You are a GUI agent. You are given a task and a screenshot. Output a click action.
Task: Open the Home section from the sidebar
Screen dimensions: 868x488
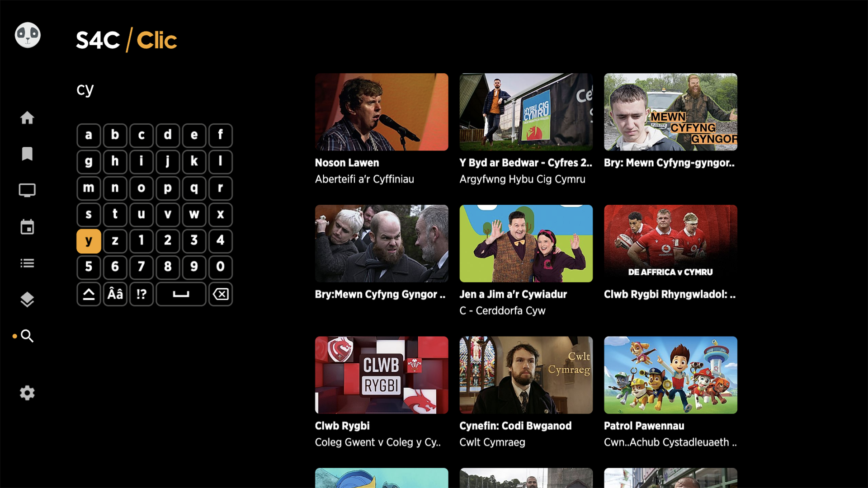pos(27,118)
